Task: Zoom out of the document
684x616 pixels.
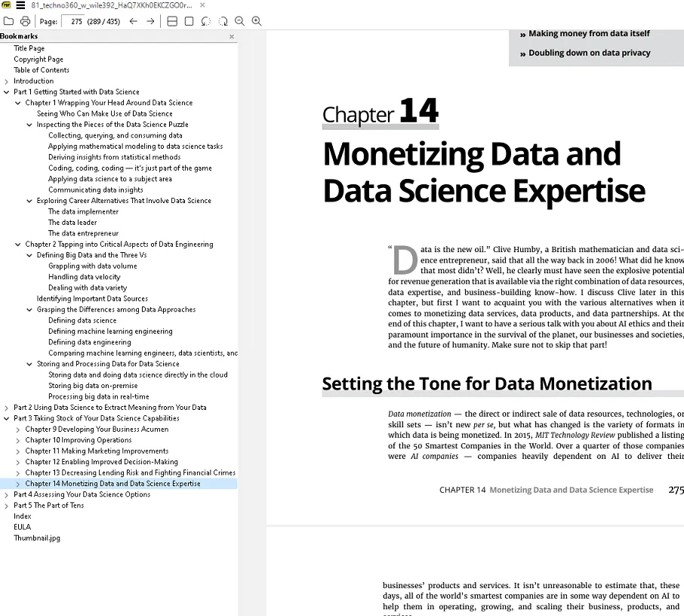Action: (x=240, y=21)
